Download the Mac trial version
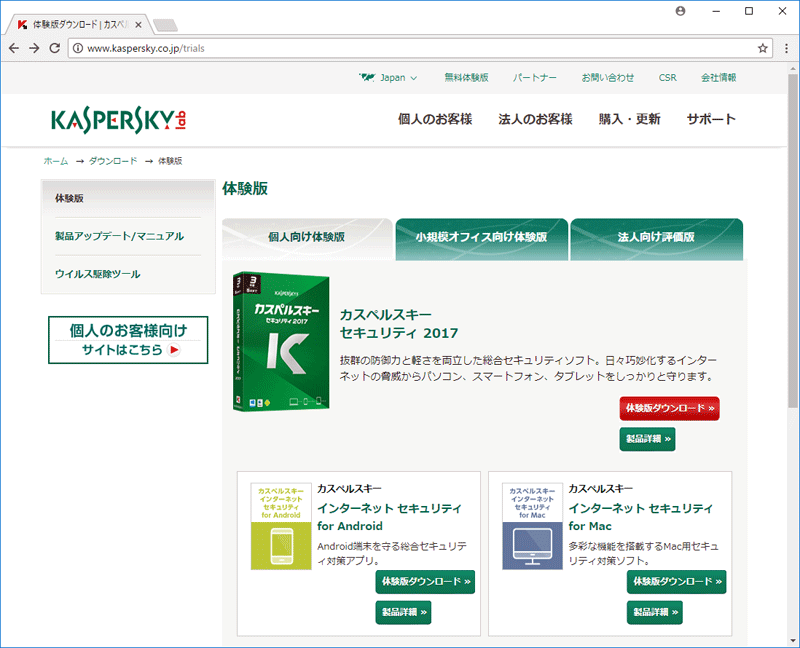This screenshot has height=648, width=800. pos(677,582)
